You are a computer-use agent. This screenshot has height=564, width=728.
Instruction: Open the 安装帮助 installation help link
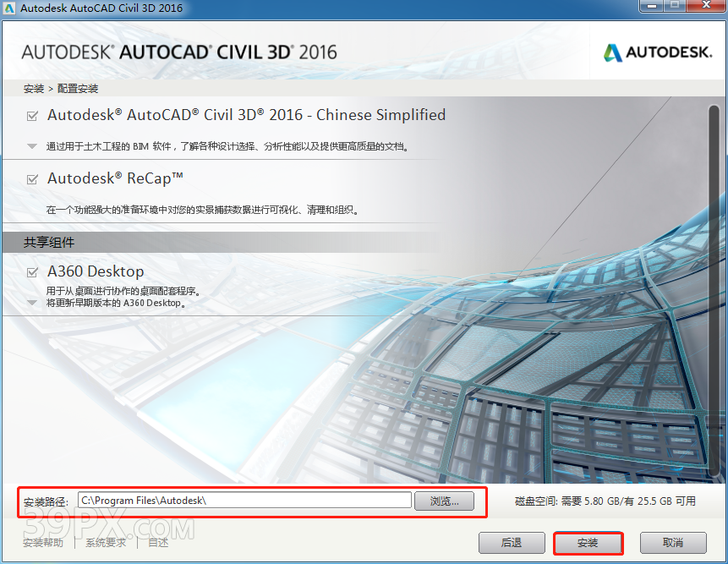(x=43, y=542)
